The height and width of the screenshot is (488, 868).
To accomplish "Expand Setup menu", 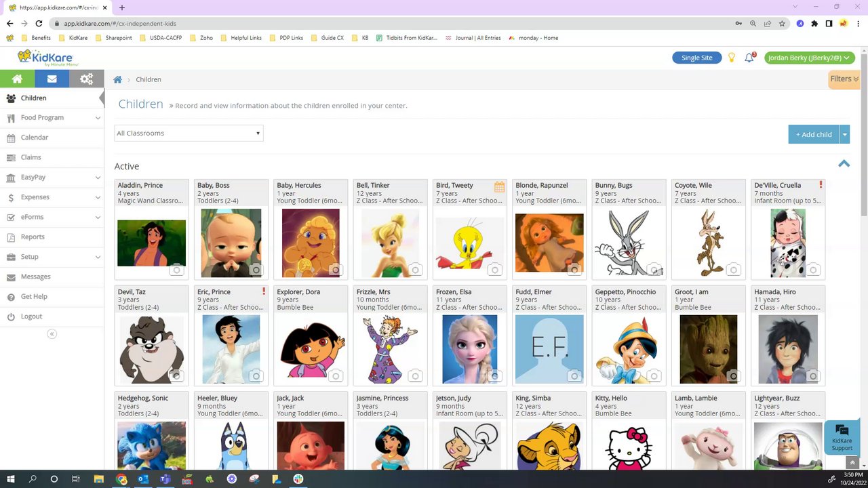I will 52,257.
